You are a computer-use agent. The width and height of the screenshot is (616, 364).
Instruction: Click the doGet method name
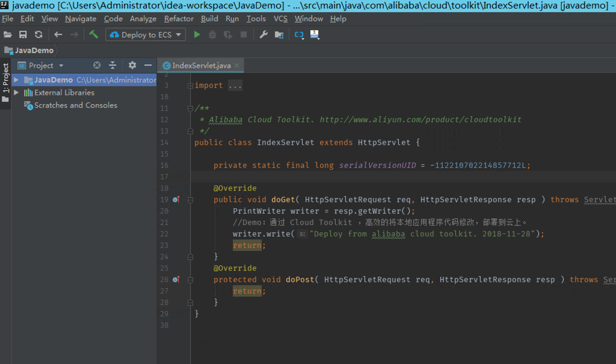tap(283, 200)
